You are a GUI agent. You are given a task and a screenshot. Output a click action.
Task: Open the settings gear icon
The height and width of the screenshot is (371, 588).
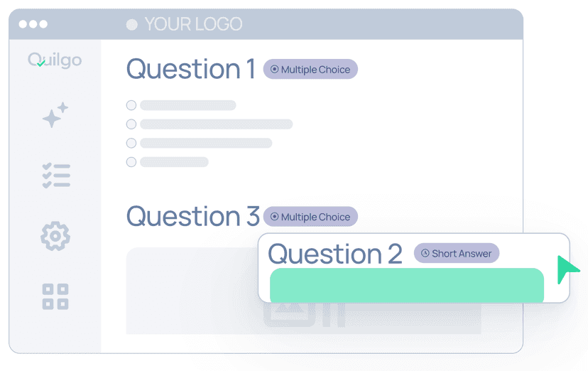point(55,236)
